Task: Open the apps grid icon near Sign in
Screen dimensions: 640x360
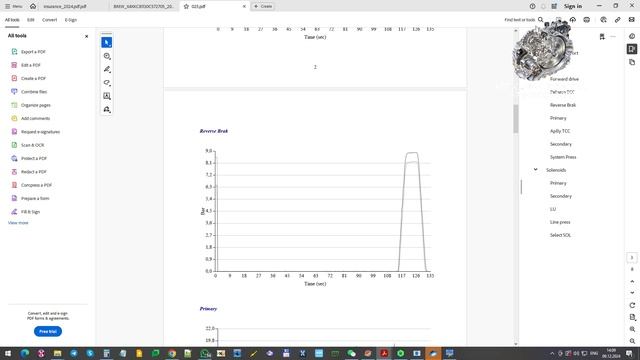Action: 554,6
